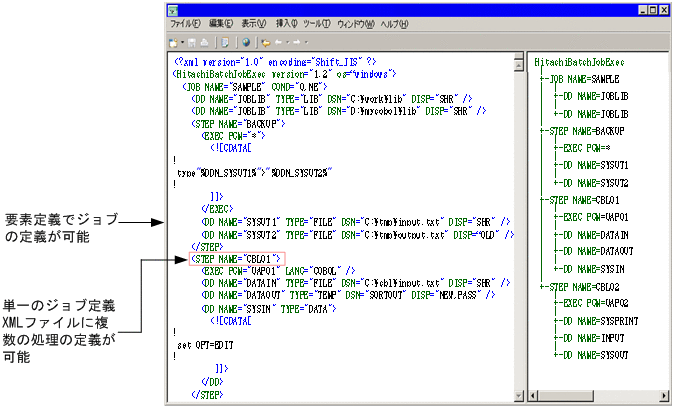Image resolution: width=679 pixels, height=413 pixels.
Task: Click the Back navigation arrow icon
Action: tap(280, 42)
